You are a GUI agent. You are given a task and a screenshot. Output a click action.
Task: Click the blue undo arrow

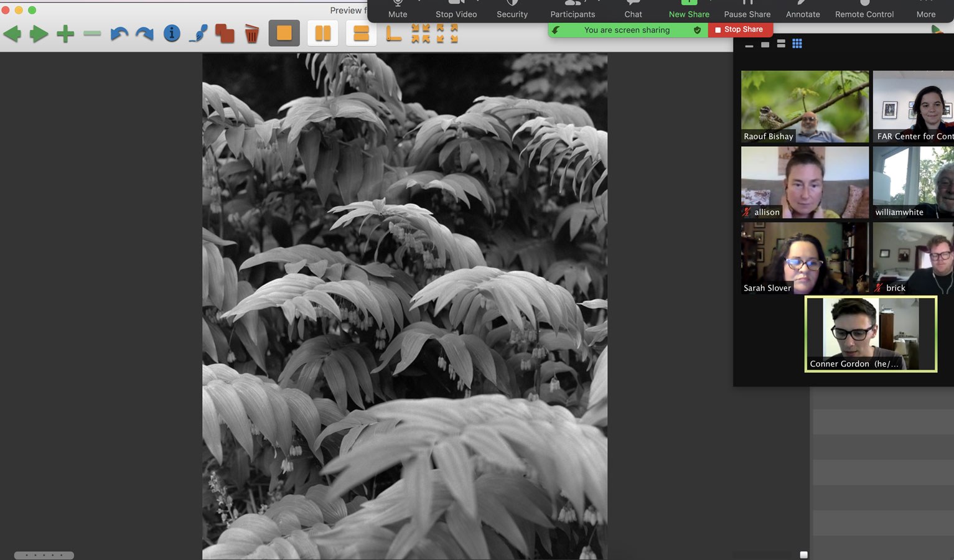pos(118,34)
